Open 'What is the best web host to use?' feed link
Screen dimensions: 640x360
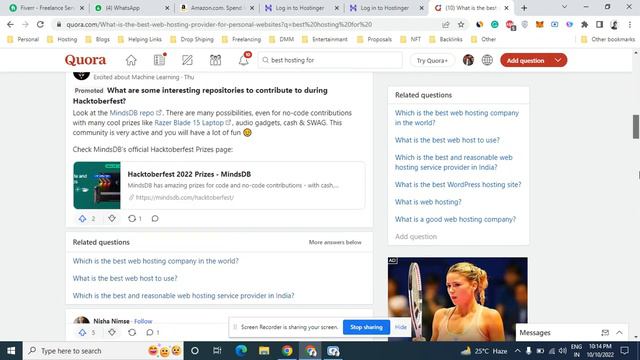pyautogui.click(x=125, y=278)
